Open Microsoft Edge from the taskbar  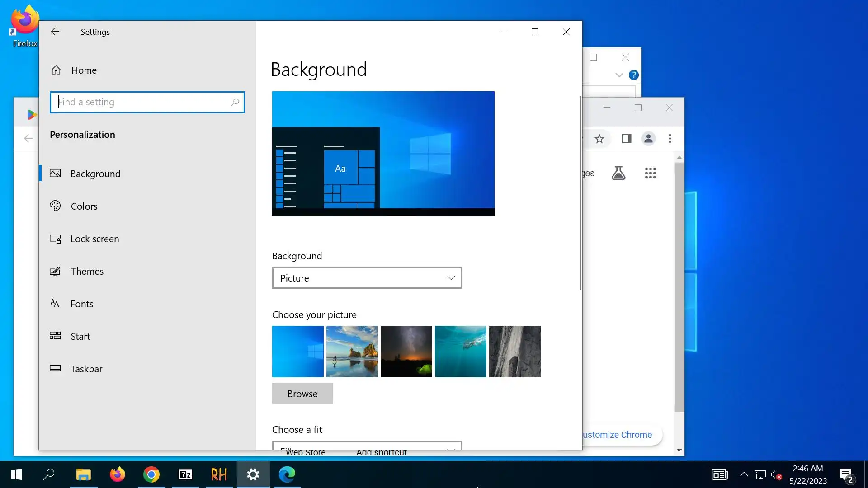(x=287, y=474)
